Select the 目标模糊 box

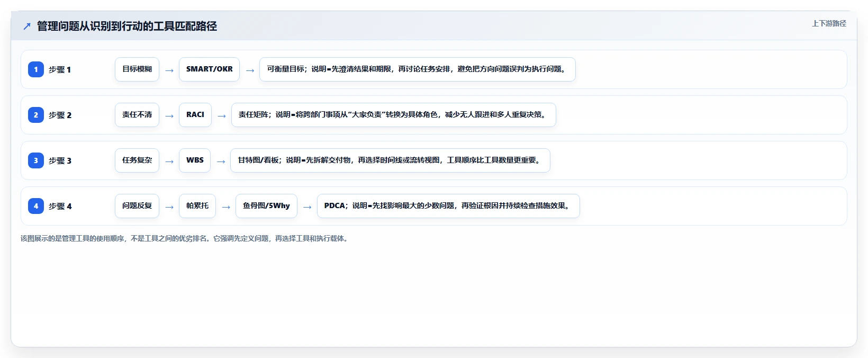(x=137, y=69)
